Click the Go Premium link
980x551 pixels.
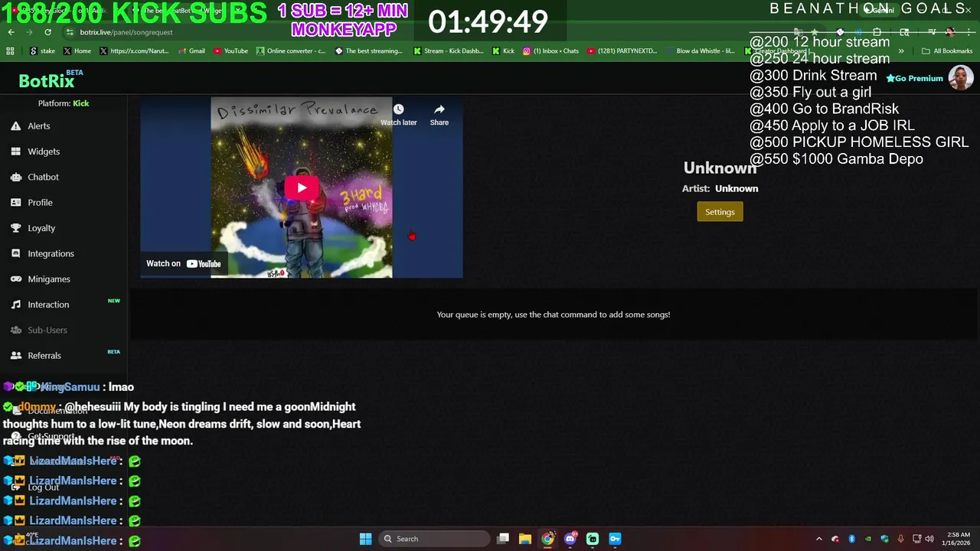coord(914,78)
